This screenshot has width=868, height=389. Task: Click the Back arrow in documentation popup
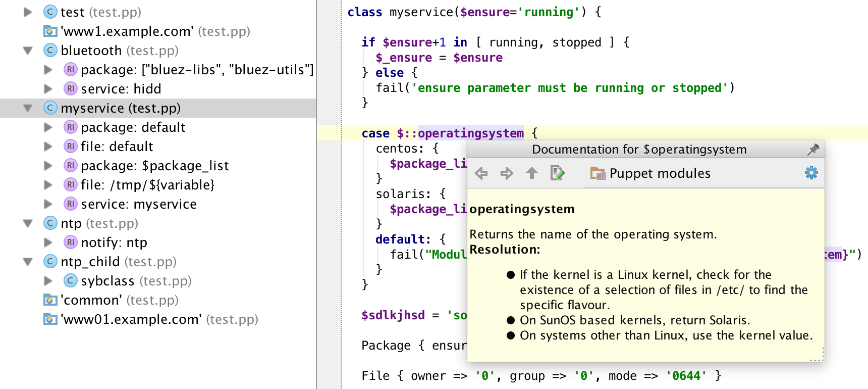coord(481,173)
